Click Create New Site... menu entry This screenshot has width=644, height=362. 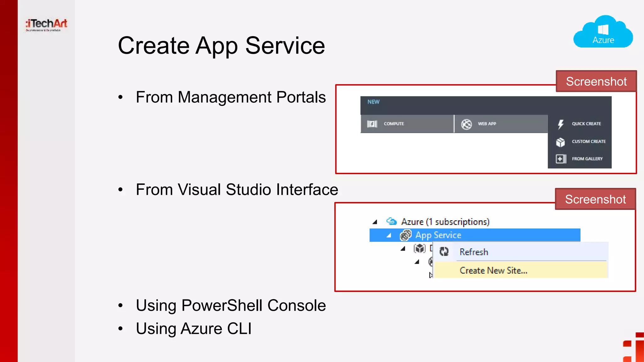pos(521,270)
